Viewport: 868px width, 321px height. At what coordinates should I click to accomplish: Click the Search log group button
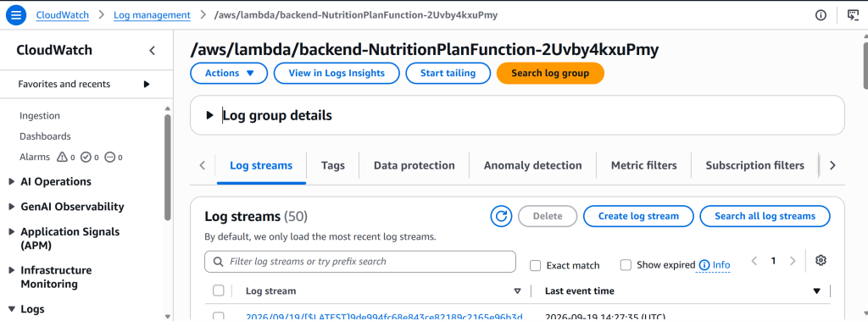coord(550,73)
